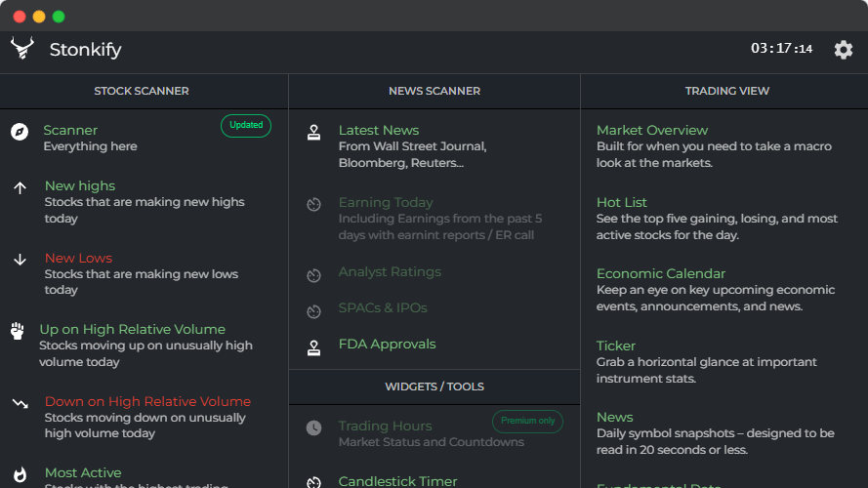Open the Hot List
The image size is (868, 488).
[x=621, y=202]
